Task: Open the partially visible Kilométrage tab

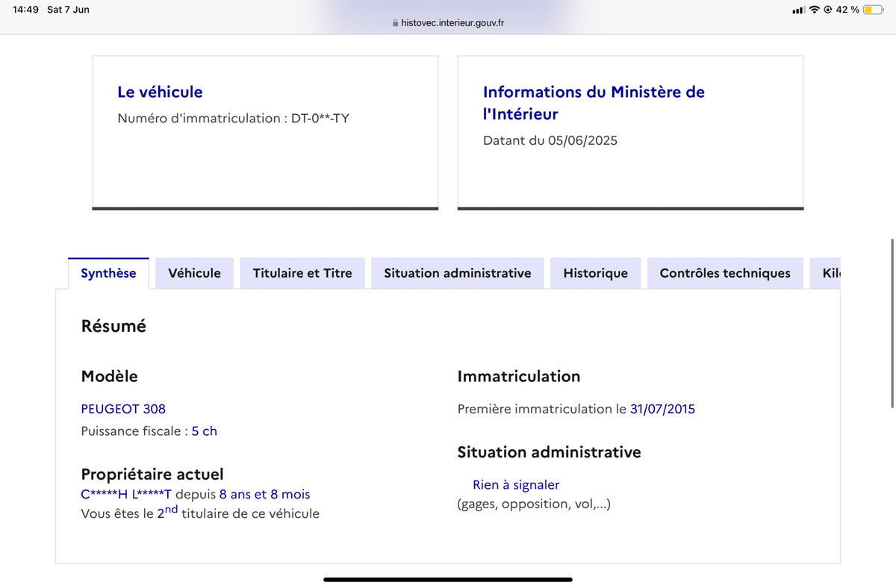Action: tap(826, 273)
